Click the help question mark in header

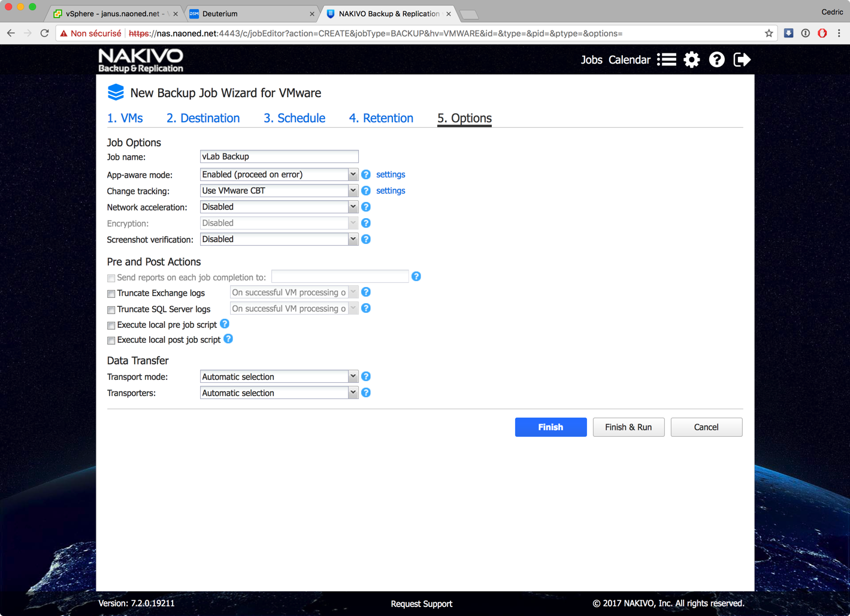coord(716,60)
